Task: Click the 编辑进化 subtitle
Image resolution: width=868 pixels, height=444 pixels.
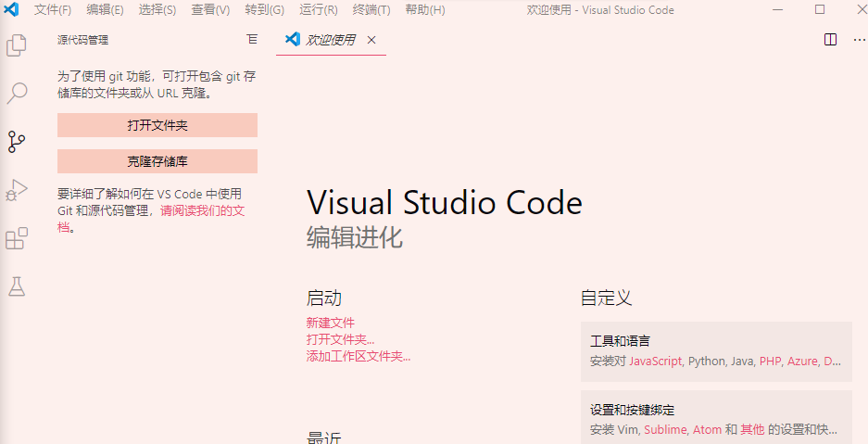Action: point(354,237)
